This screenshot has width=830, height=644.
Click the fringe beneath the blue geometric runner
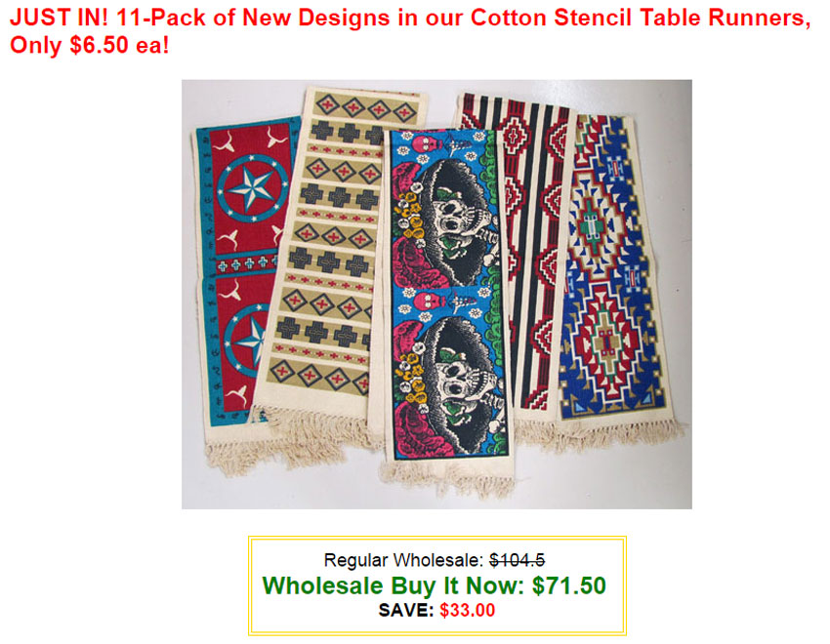pos(619,431)
